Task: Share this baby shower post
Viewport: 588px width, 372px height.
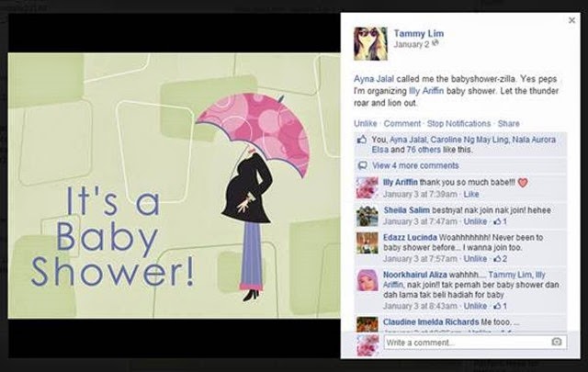Action: (508, 124)
